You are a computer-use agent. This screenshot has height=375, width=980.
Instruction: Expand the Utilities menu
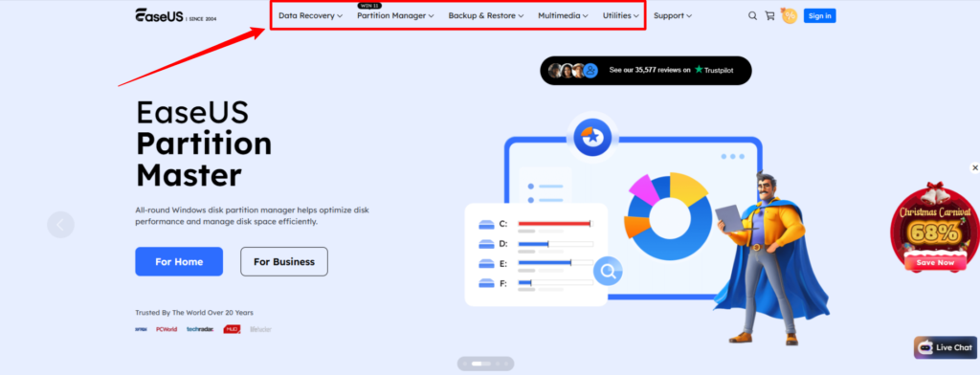(620, 16)
